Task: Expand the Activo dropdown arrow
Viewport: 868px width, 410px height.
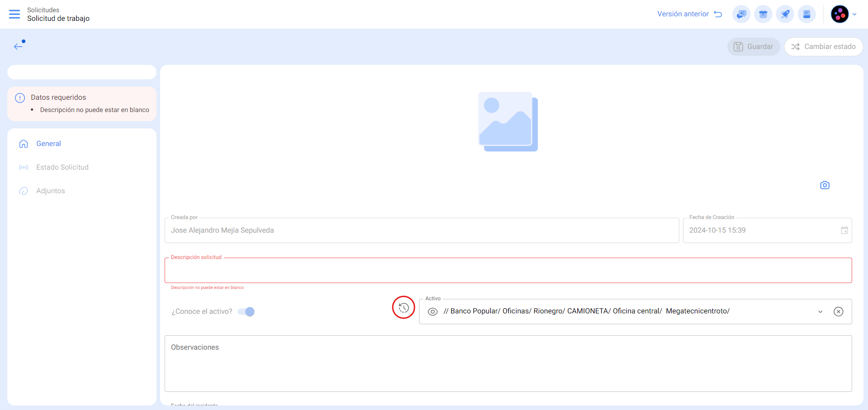Action: (820, 312)
